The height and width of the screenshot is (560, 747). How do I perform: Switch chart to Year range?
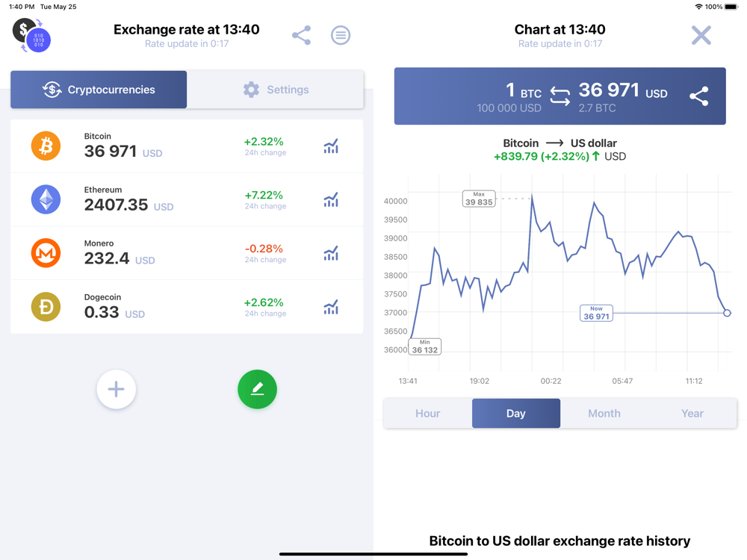coord(692,414)
